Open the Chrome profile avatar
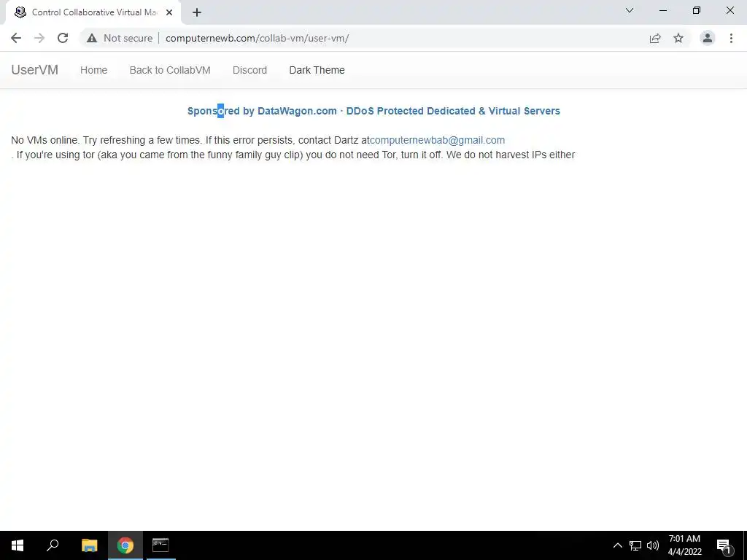747x560 pixels. [708, 38]
